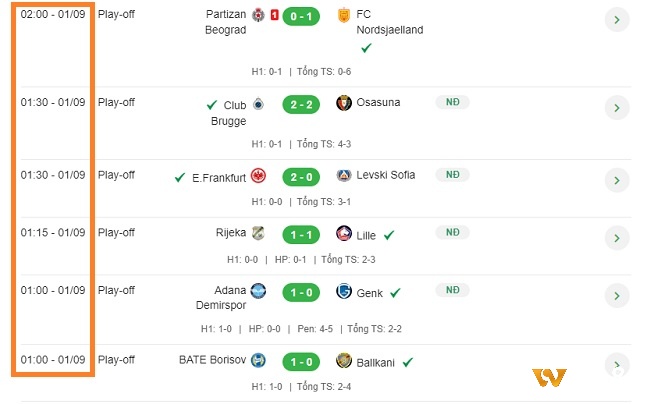Expand Club Brugge vs Osasuna details arrow

(x=617, y=108)
